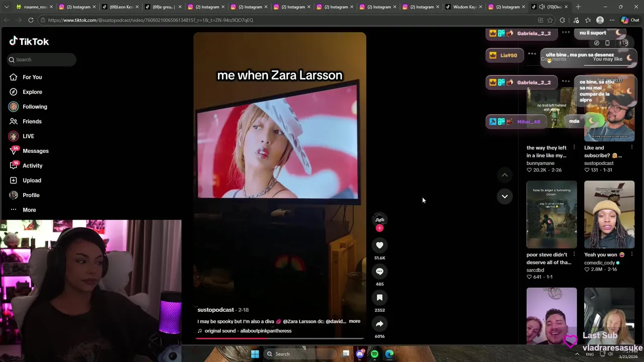The width and height of the screenshot is (644, 362).
Task: Save the video with the bookmark icon
Action: tap(379, 298)
